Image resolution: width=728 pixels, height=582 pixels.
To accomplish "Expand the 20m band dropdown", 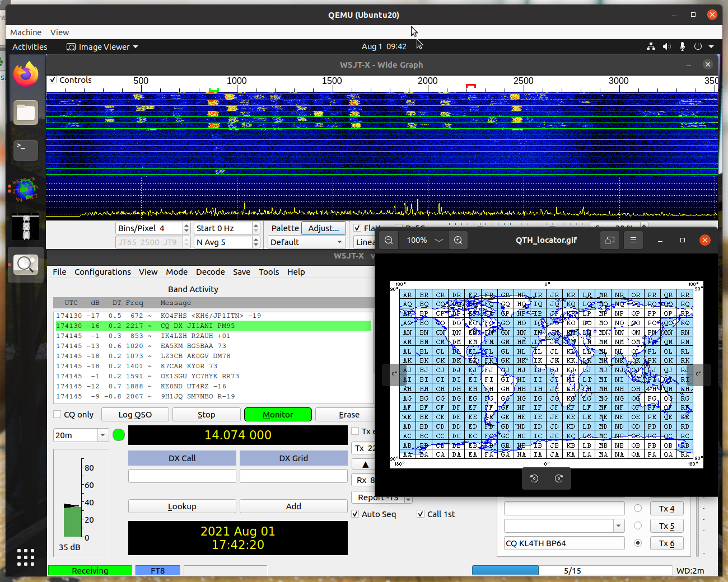I will [102, 435].
